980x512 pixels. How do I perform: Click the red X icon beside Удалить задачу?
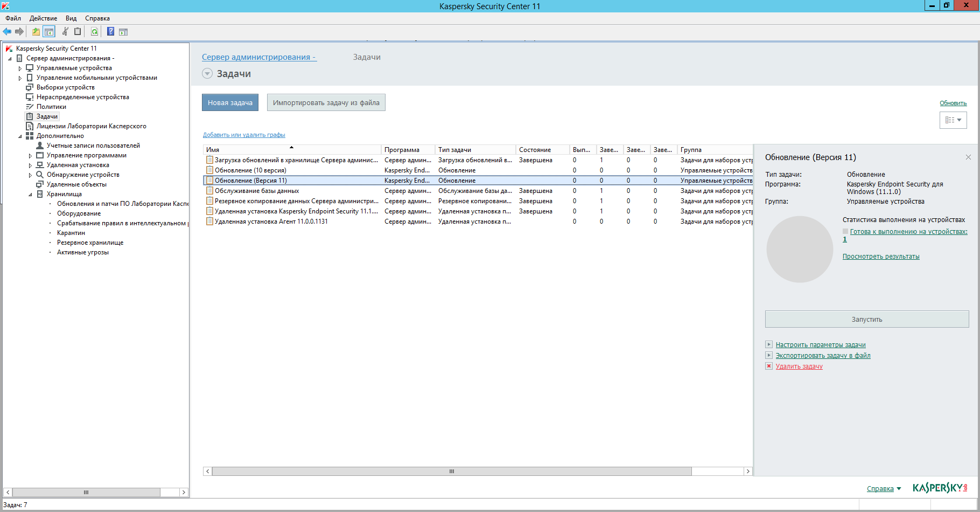(x=769, y=366)
